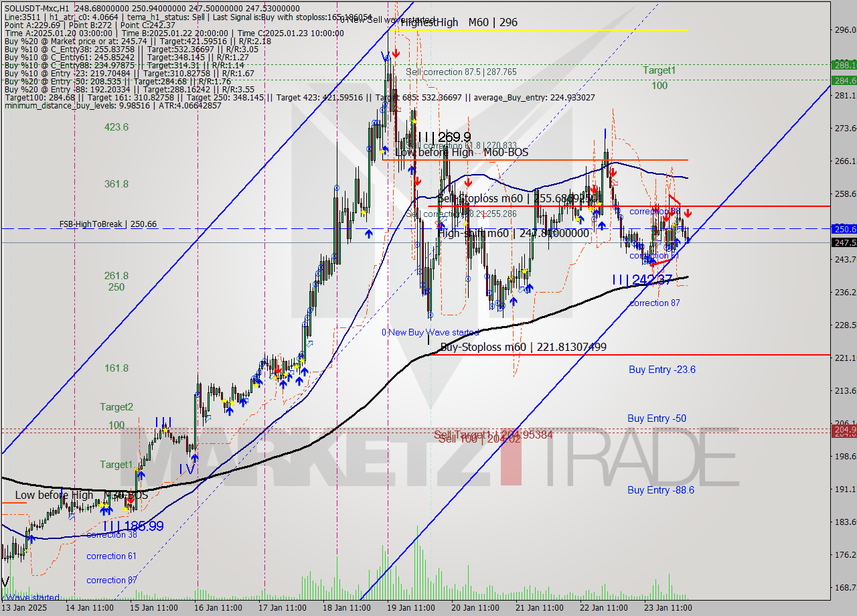The height and width of the screenshot is (616, 857).
Task: Click the 'Sell 100 | 204.02' label
Action: (x=479, y=439)
